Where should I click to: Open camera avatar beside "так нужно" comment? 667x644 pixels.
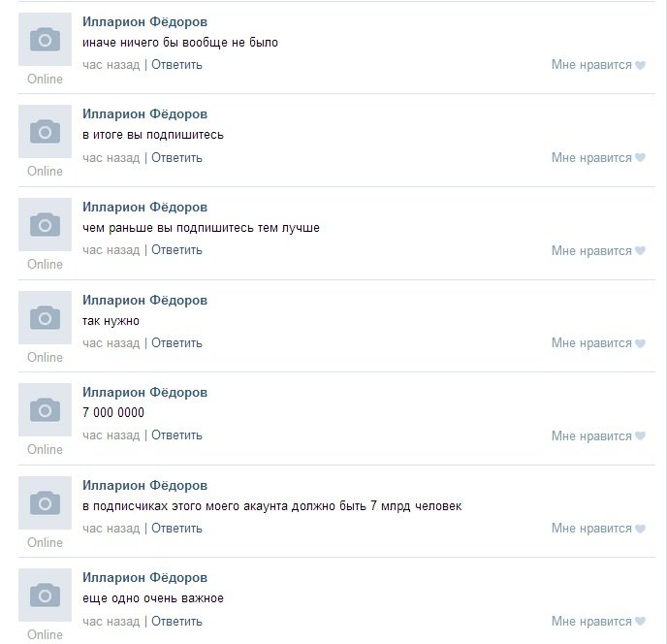(45, 317)
